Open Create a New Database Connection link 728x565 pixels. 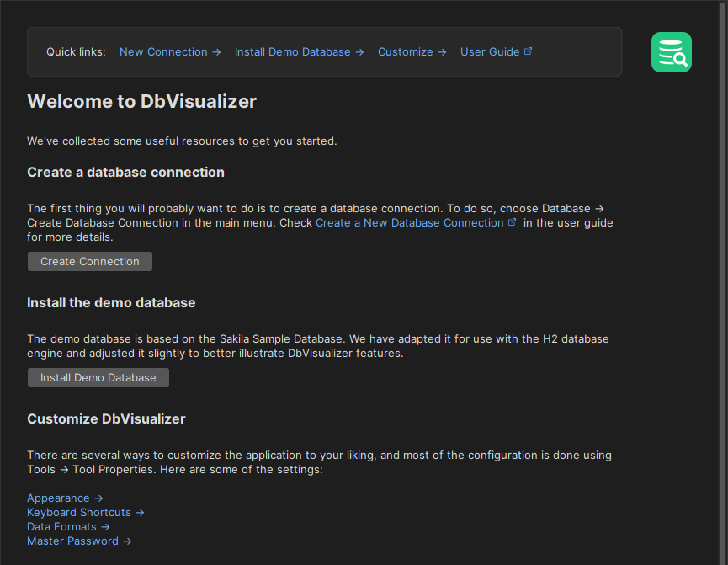coord(416,223)
